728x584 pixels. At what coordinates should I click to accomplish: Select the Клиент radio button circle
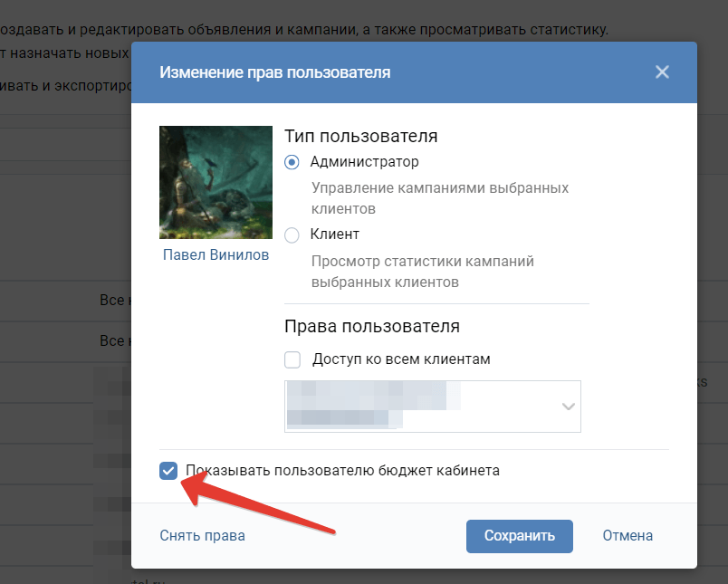point(292,235)
